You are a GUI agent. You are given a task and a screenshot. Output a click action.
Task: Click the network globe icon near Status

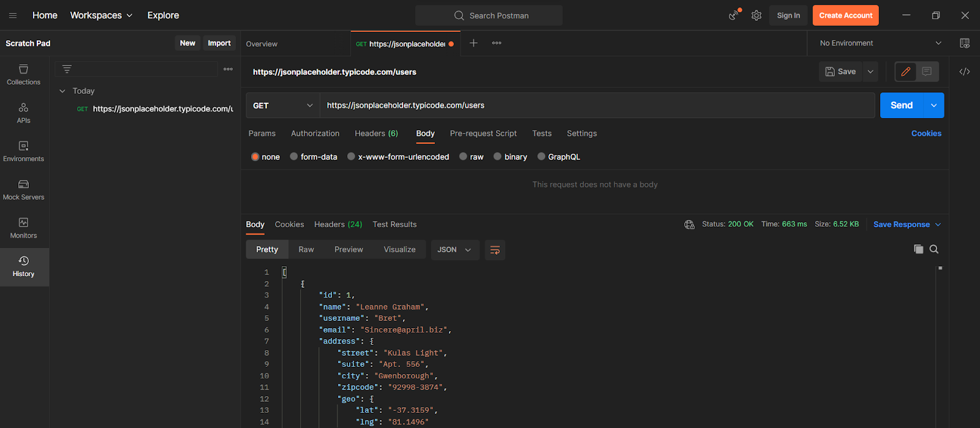pos(690,225)
